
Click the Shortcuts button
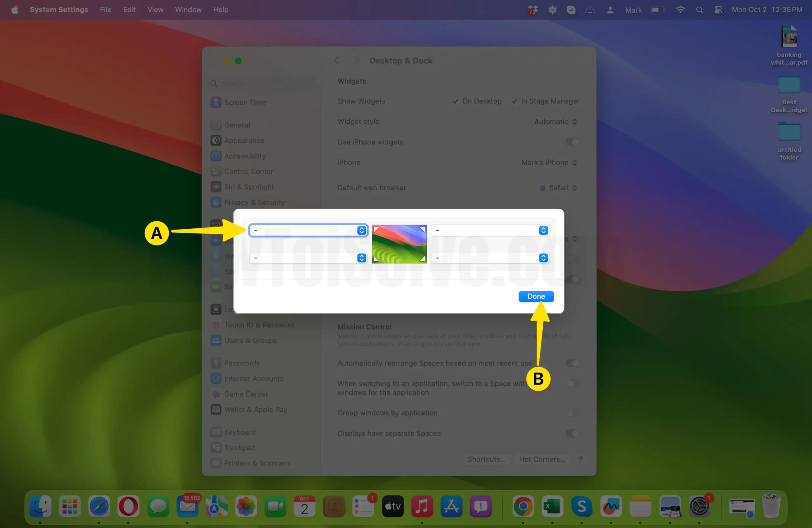pyautogui.click(x=486, y=459)
